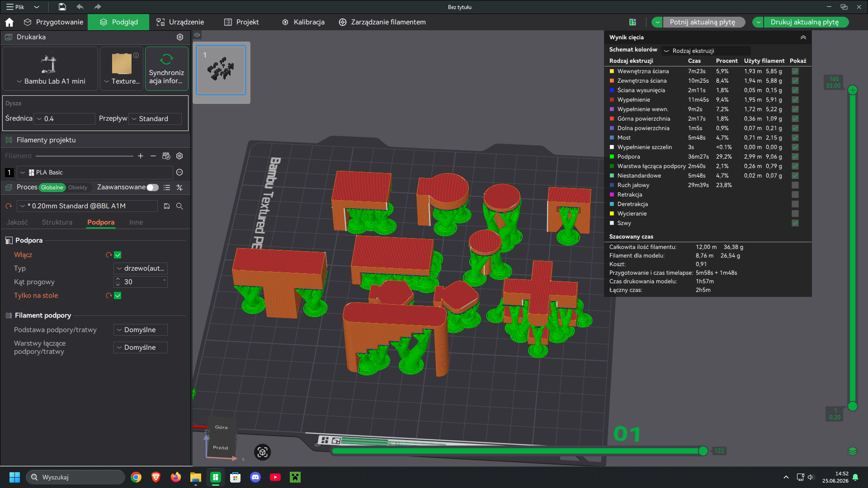Edit PLA Basic filament preset options
Image resolution: width=868 pixels, height=488 pixels.
tap(179, 172)
